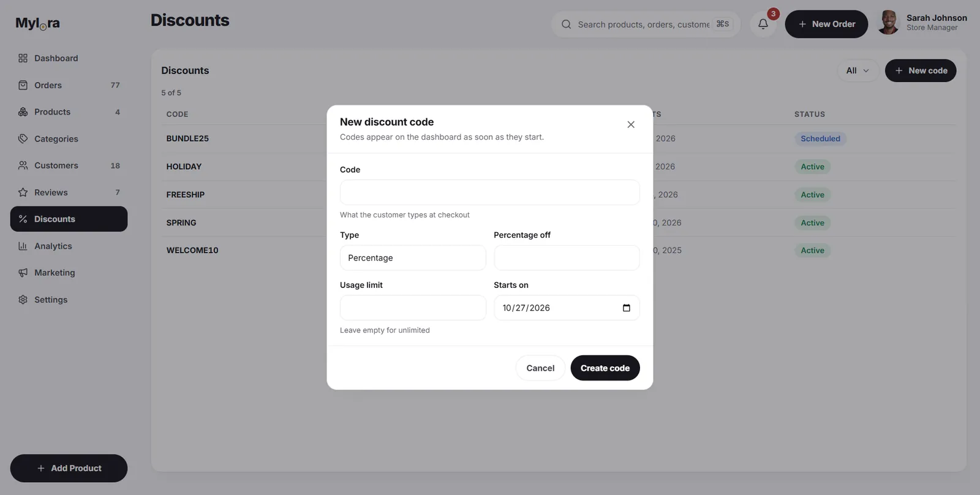Cancel the new discount code dialog
Image resolution: width=980 pixels, height=495 pixels.
pos(540,368)
